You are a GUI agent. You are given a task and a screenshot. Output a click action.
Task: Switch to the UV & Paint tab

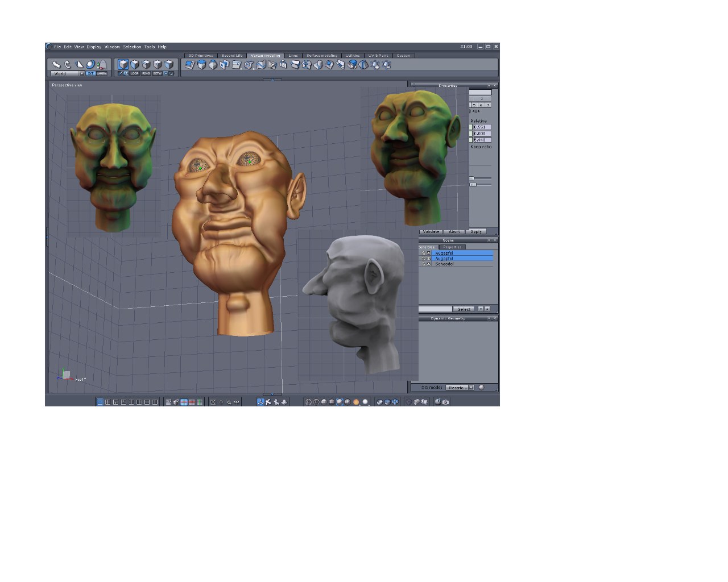378,56
